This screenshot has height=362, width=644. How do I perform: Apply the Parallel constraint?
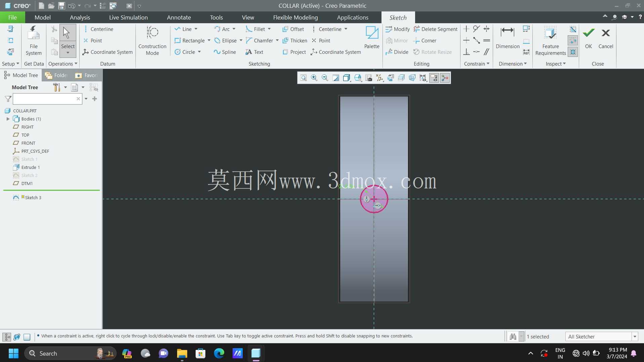(487, 52)
